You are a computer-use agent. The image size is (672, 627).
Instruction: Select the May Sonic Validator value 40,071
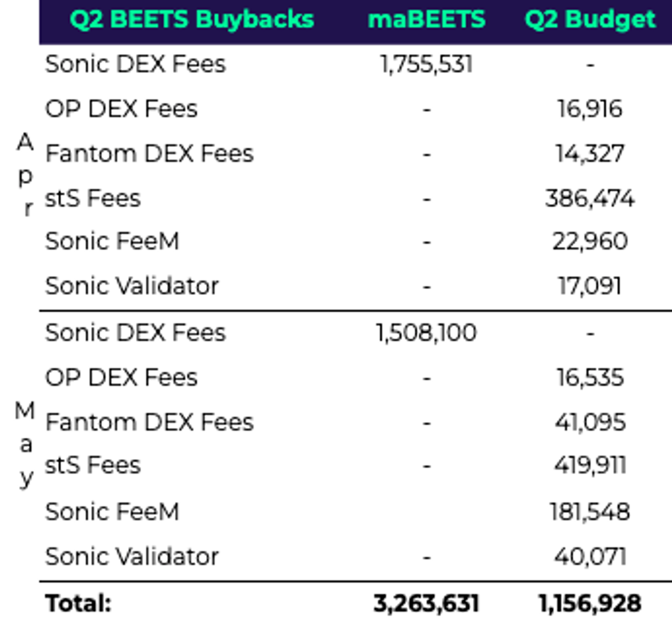590,556
